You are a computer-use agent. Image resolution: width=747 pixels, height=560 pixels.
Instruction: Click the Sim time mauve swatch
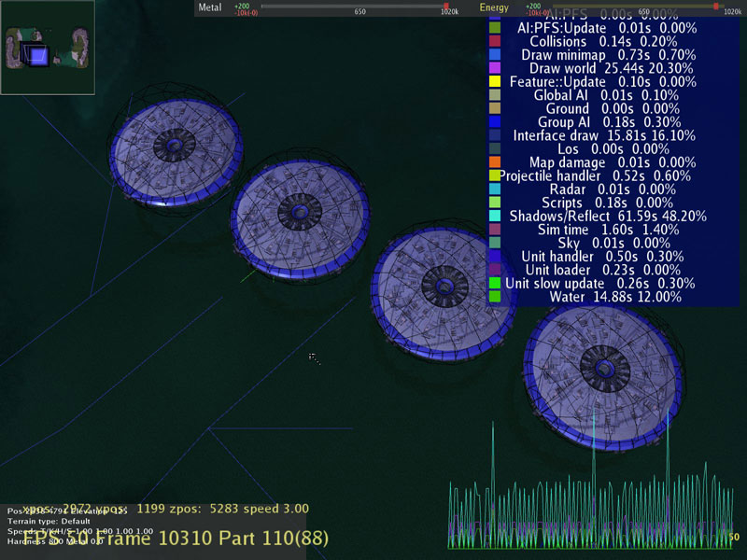tap(495, 229)
